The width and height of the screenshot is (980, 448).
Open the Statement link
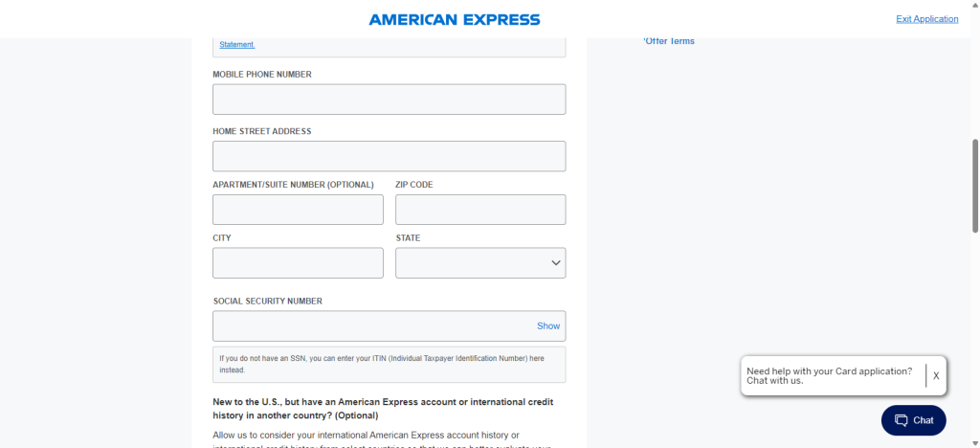(x=237, y=45)
